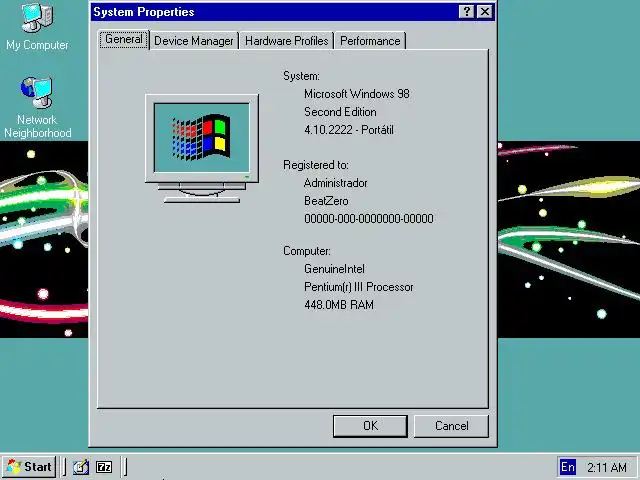This screenshot has height=480, width=640.
Task: Click the help question mark button
Action: pyautogui.click(x=467, y=12)
